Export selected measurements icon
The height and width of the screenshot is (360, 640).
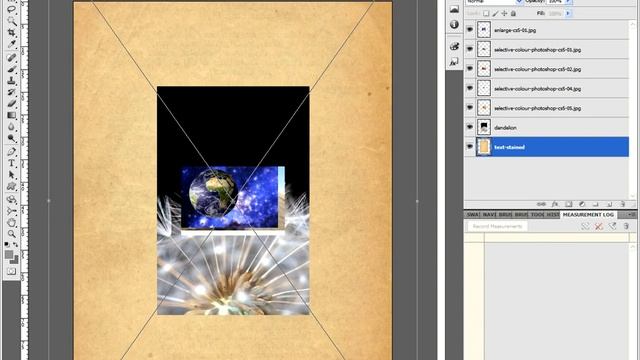pyautogui.click(x=612, y=226)
